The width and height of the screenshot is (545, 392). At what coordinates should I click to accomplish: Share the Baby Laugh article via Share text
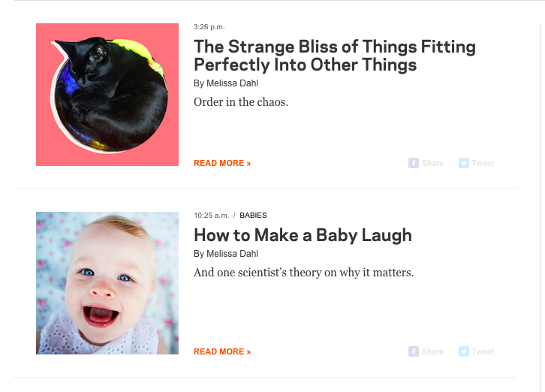coord(432,351)
